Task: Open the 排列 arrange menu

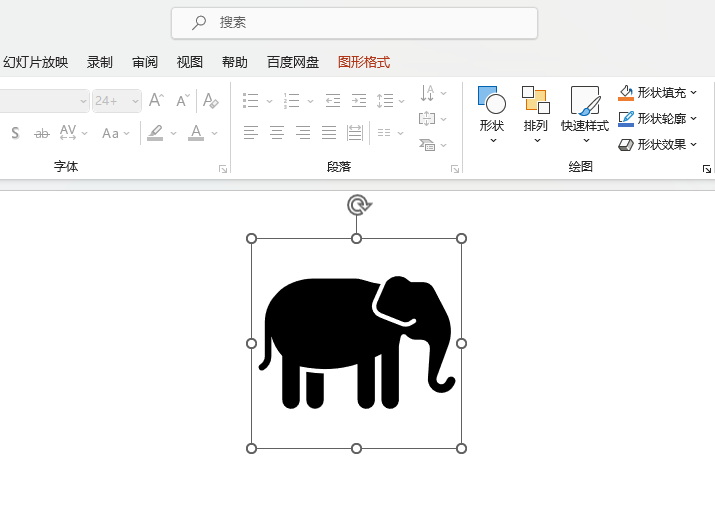Action: tap(536, 114)
